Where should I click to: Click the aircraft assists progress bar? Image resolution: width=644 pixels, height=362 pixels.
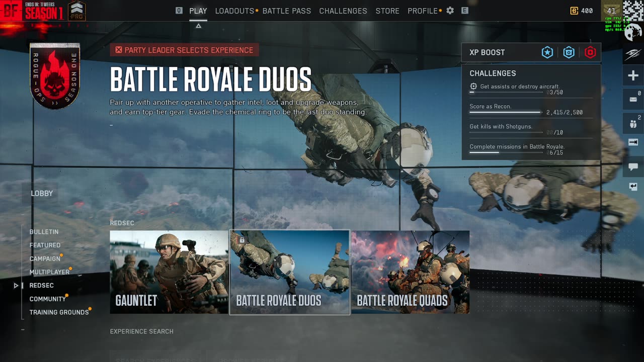506,93
